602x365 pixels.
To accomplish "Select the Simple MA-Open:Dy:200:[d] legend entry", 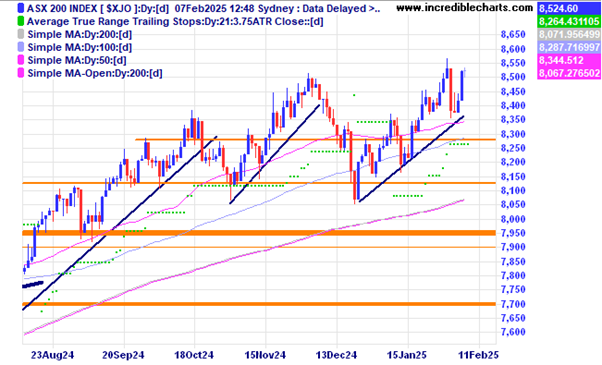I will coord(95,73).
